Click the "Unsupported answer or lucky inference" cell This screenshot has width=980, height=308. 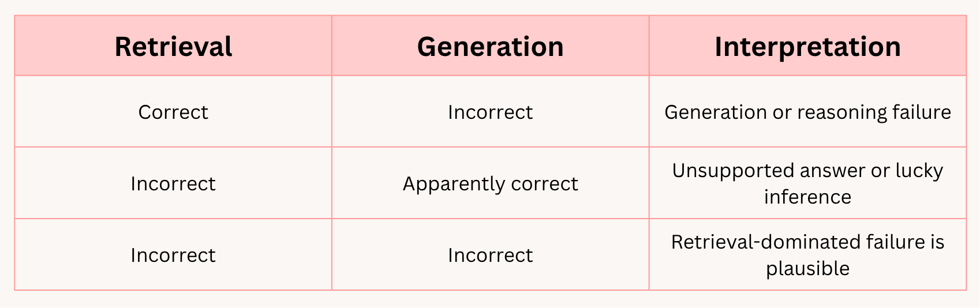click(x=807, y=183)
